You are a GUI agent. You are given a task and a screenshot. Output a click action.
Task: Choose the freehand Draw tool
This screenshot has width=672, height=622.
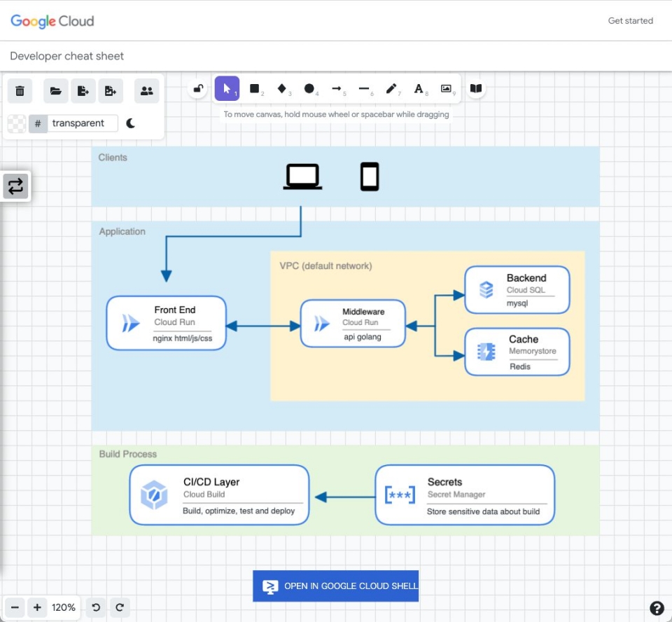(x=391, y=89)
